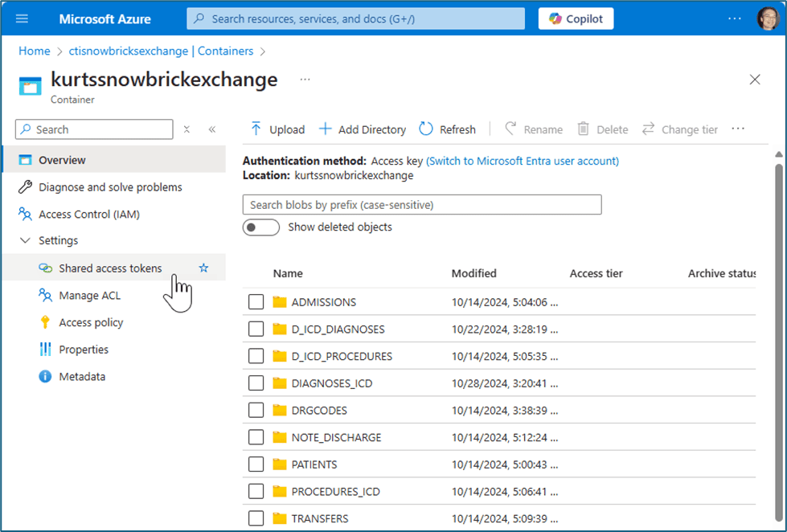Viewport: 787px width, 532px height.
Task: Sort by Name column header
Action: (288, 273)
